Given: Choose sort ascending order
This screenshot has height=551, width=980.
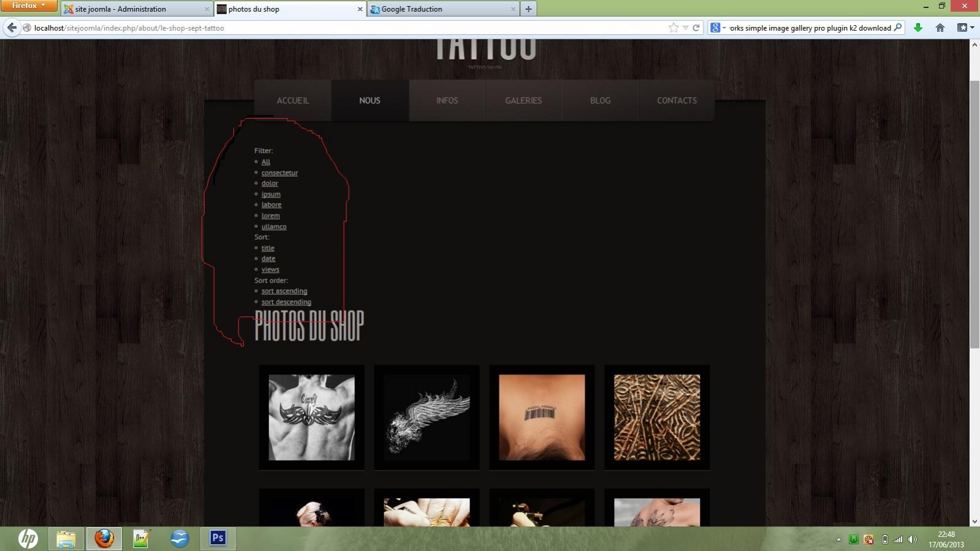Looking at the screenshot, I should pos(284,291).
